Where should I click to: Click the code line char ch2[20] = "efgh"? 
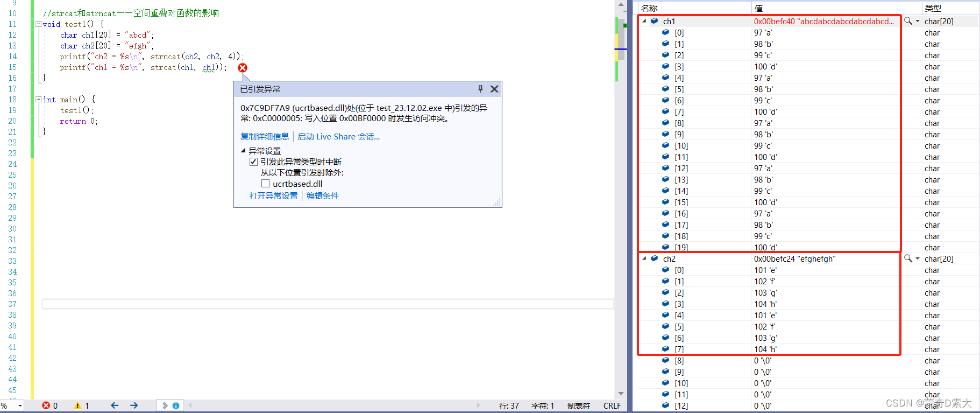tap(107, 46)
